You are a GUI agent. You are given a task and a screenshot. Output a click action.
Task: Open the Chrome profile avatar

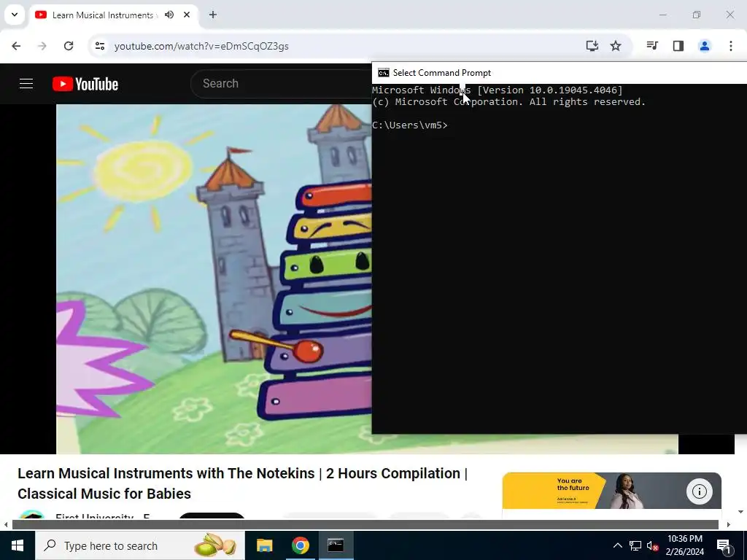[x=705, y=46]
